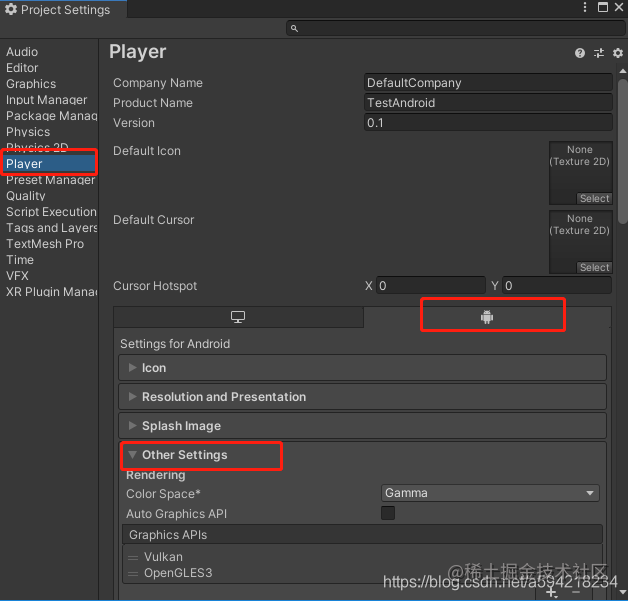Open TextMesh Pro settings
628x601 pixels.
[48, 244]
